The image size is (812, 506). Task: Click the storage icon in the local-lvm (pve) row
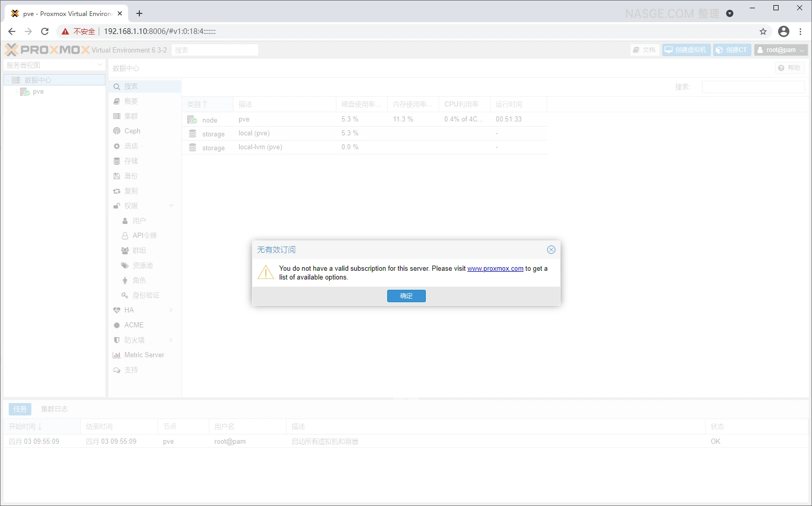coord(192,147)
